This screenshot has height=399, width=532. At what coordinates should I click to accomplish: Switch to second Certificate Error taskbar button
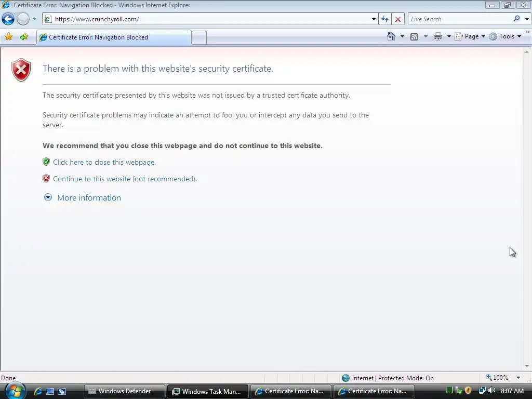coord(374,391)
